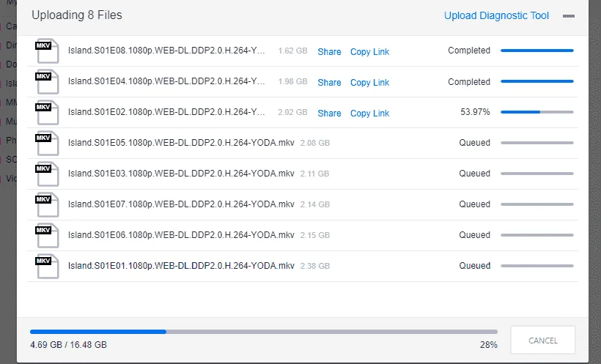This screenshot has height=364, width=601.
Task: Click the Island.S01E02 progress bar at 53.97%
Action: click(537, 112)
